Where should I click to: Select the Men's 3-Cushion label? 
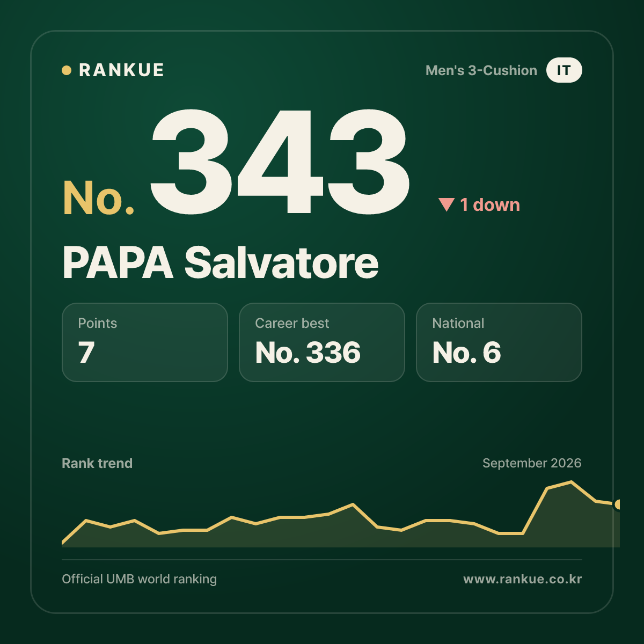click(481, 70)
